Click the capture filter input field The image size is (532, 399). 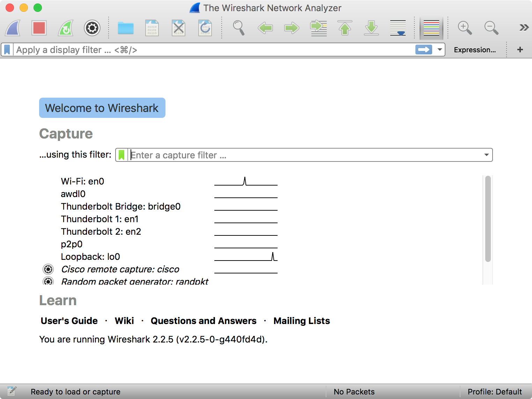(304, 155)
